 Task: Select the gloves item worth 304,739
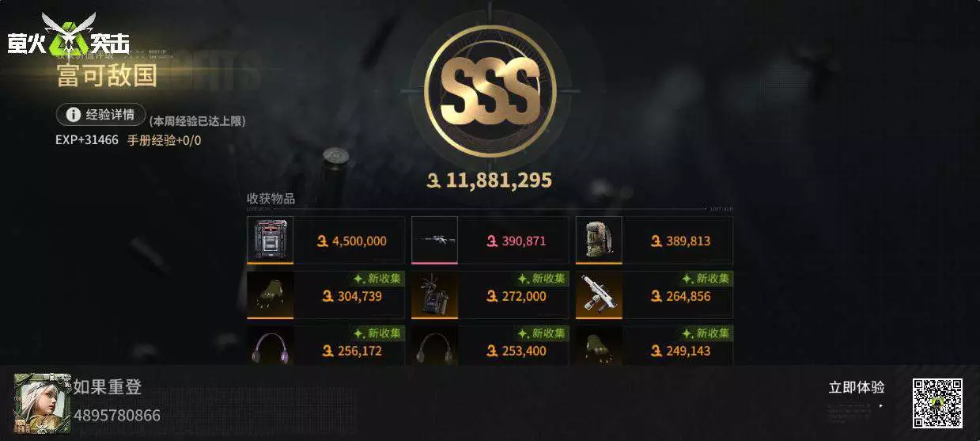(x=326, y=295)
